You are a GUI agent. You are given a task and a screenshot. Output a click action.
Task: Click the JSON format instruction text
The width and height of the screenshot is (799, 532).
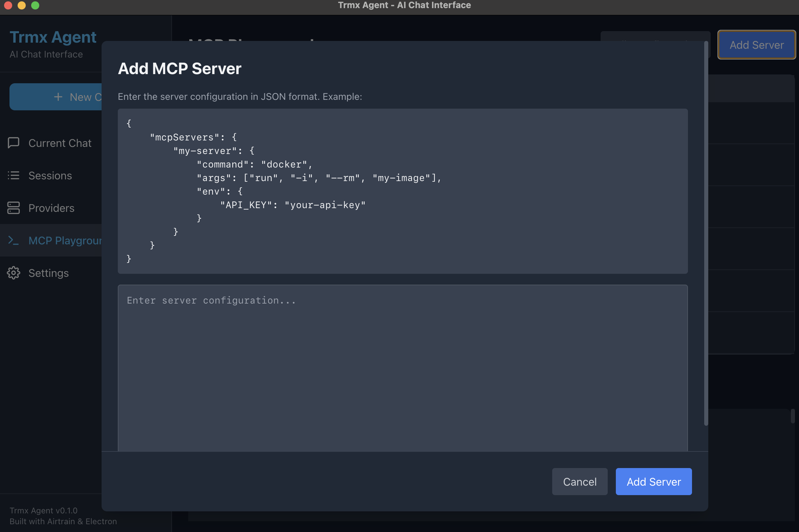(240, 97)
